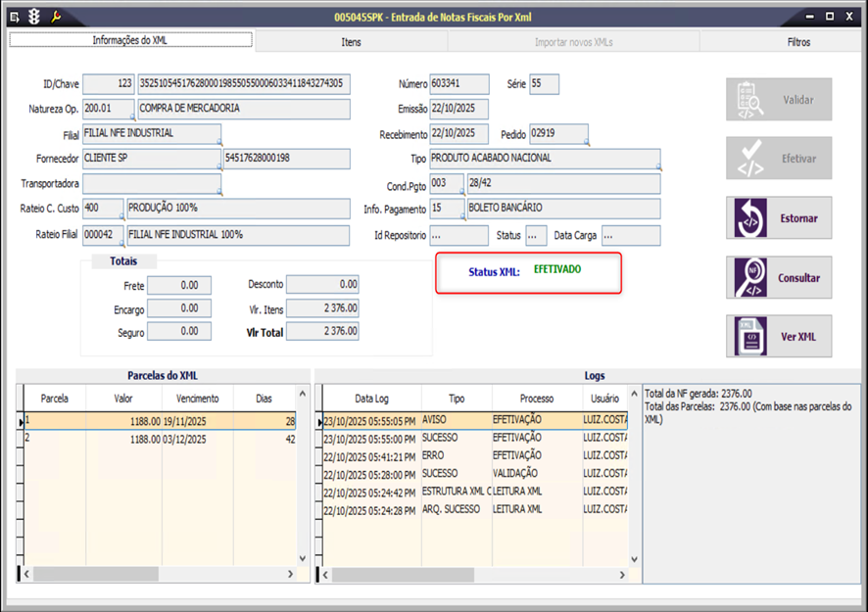Click the Vencimento column header

198,399
